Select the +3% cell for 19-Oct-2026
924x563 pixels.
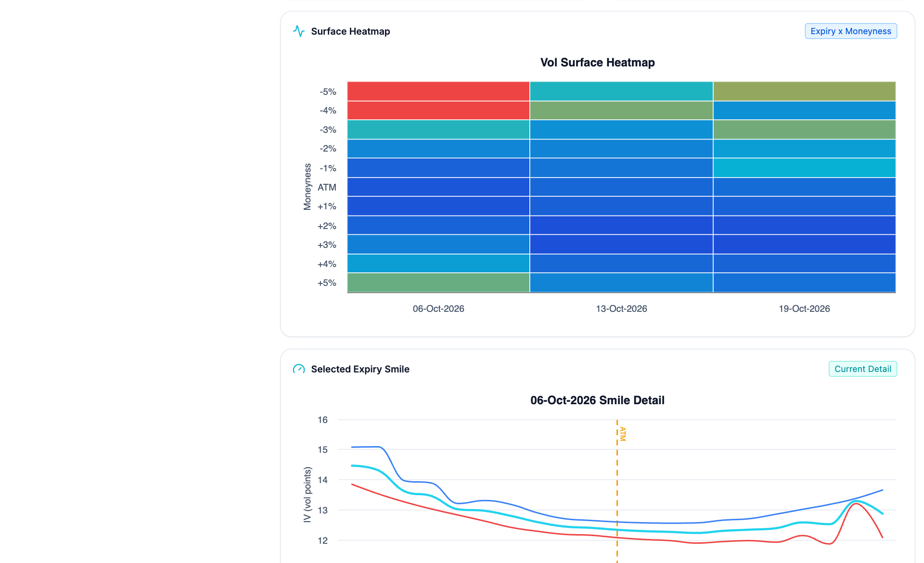point(805,244)
